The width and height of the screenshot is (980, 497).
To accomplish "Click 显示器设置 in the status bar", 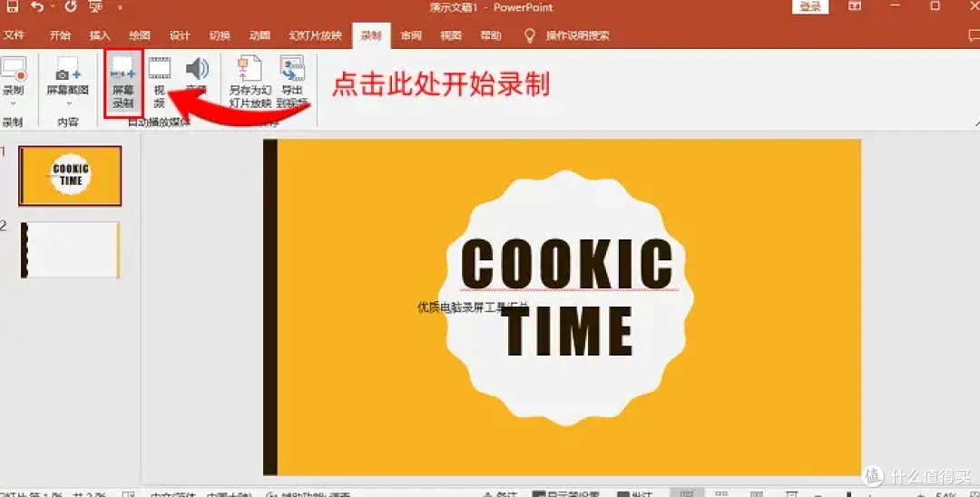I will coord(565,494).
